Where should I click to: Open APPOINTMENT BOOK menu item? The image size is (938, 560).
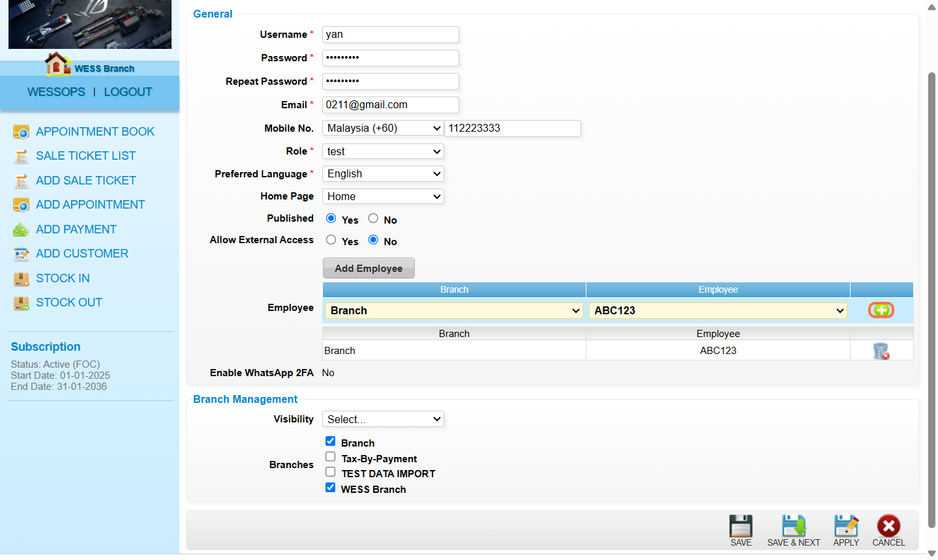[x=95, y=132]
